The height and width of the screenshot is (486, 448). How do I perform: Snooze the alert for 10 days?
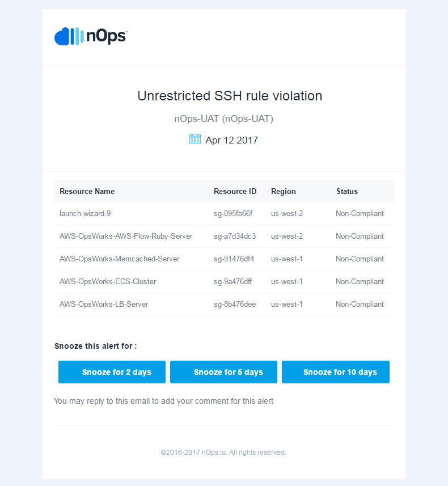336,372
